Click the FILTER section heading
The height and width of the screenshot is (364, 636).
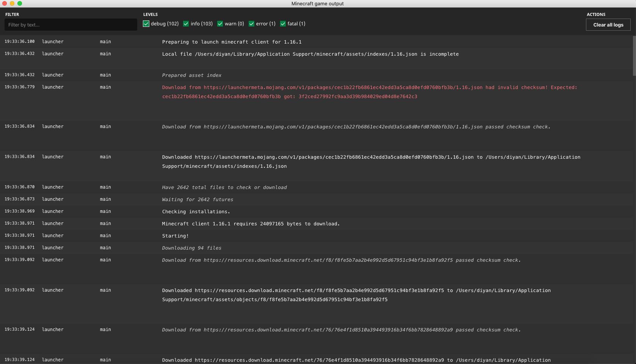coord(12,14)
